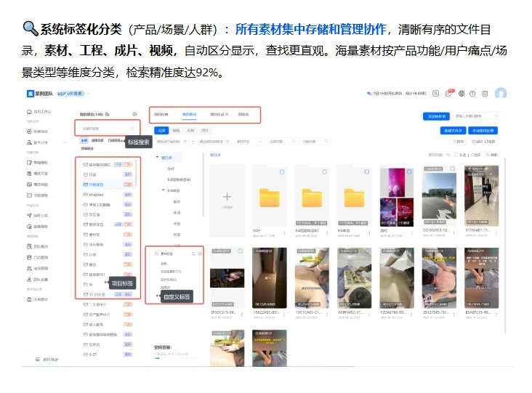This screenshot has height=393, width=532.
Task: Open more options for F2DA8780-80 video
Action: pyautogui.click(x=411, y=315)
